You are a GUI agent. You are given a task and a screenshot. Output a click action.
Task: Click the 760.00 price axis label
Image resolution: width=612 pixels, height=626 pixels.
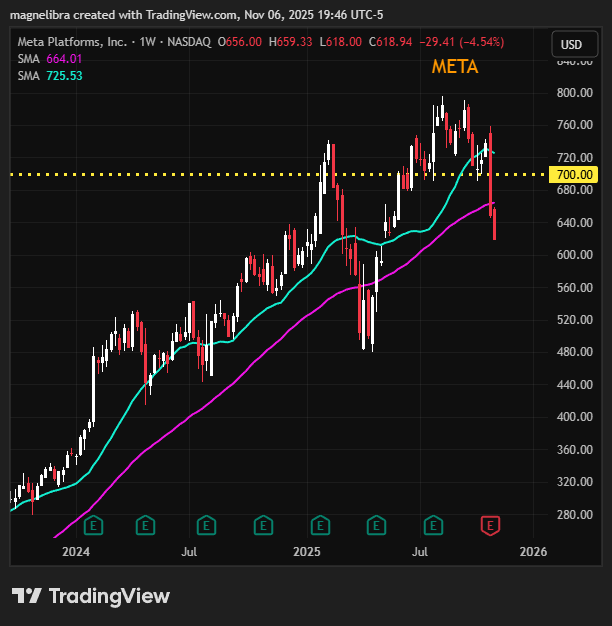574,125
